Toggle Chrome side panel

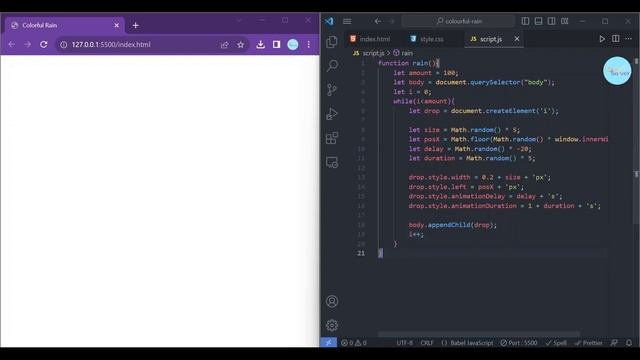coord(276,44)
